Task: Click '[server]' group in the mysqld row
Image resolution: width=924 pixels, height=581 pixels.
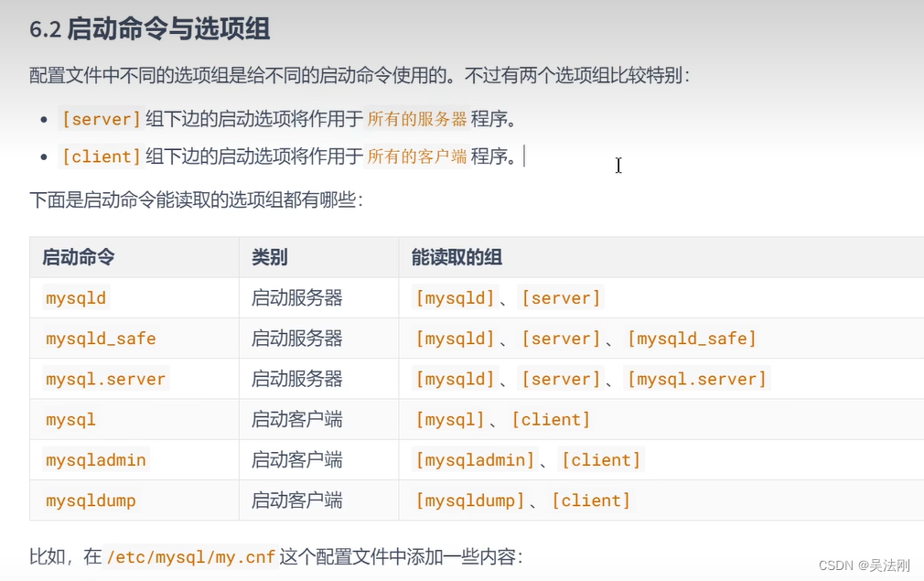Action: pyautogui.click(x=561, y=298)
